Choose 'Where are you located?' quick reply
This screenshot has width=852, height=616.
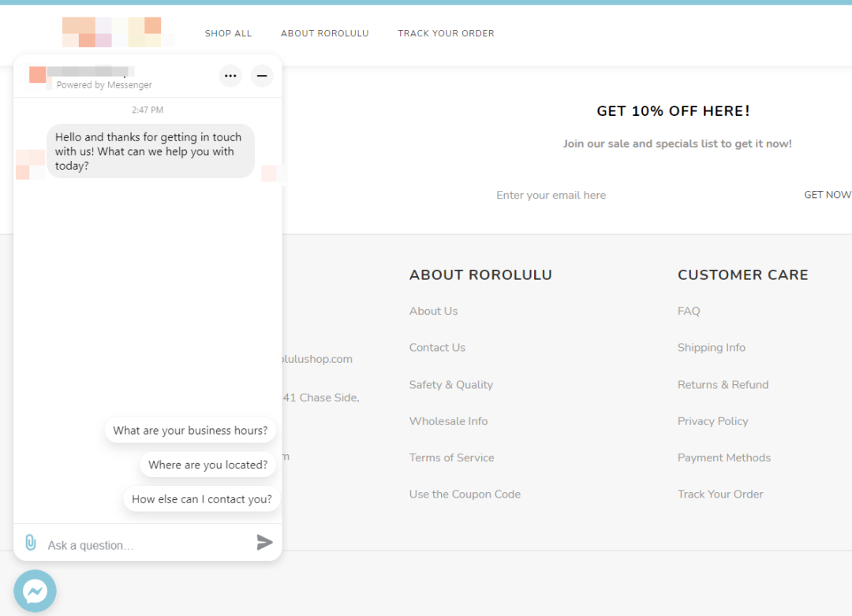208,465
